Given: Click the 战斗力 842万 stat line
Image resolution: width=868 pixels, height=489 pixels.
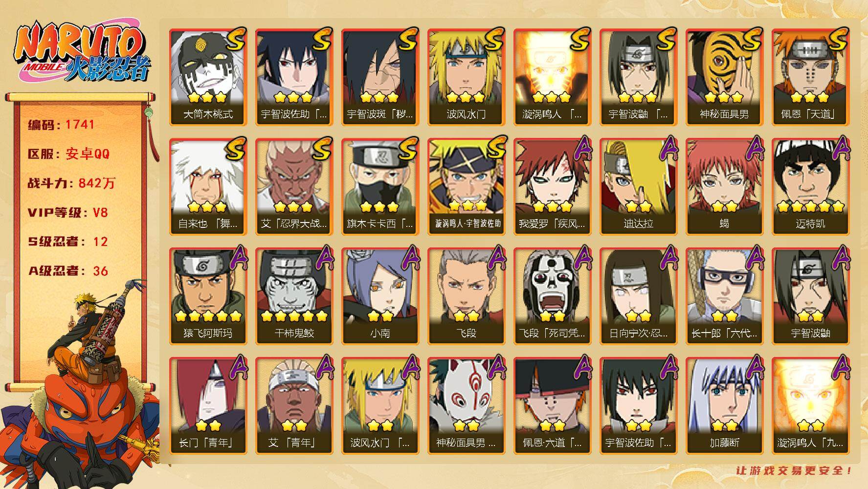Looking at the screenshot, I should point(71,183).
